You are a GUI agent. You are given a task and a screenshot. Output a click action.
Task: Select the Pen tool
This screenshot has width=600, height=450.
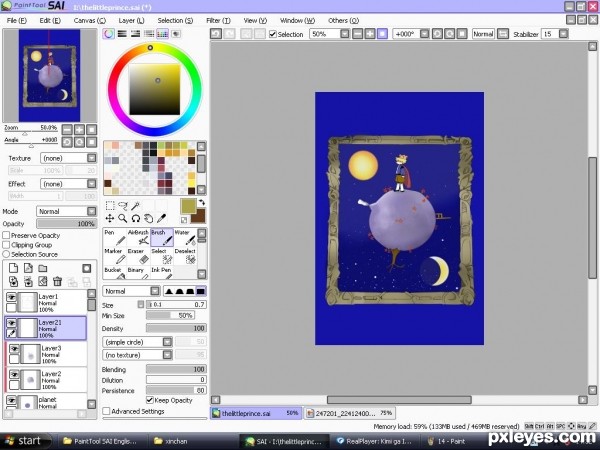pos(115,238)
